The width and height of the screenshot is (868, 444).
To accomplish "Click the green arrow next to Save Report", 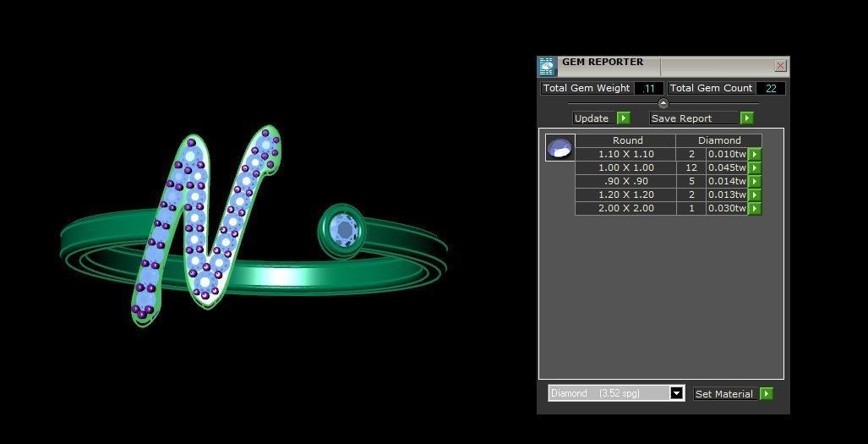I will point(747,118).
